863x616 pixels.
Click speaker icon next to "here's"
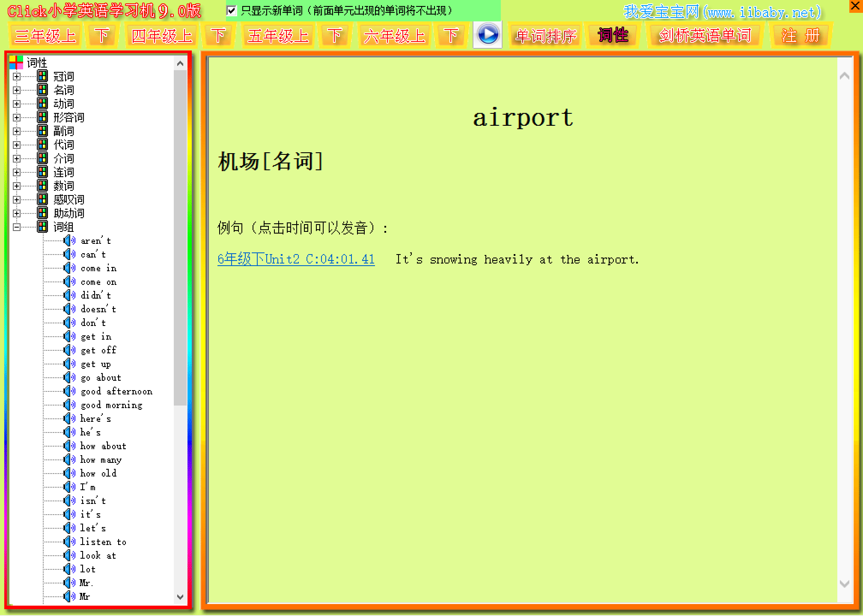click(x=69, y=419)
